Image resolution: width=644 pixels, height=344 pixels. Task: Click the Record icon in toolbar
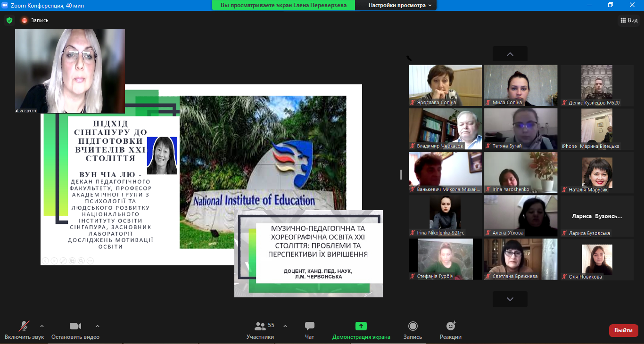413,326
